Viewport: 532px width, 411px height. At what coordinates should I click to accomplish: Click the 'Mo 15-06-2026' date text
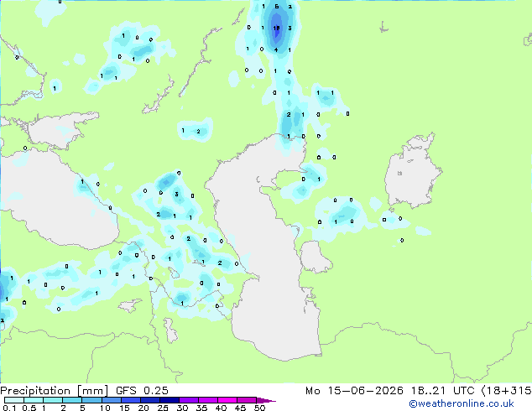[x=354, y=391]
